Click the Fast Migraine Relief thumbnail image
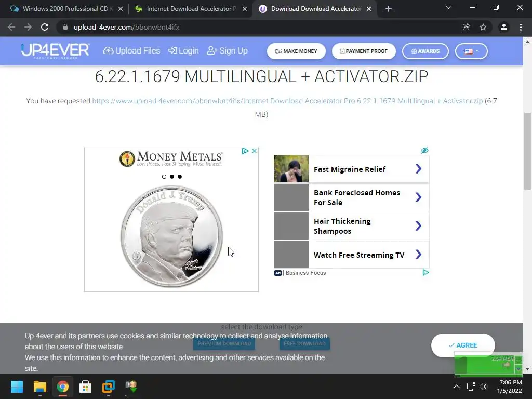 pyautogui.click(x=291, y=169)
